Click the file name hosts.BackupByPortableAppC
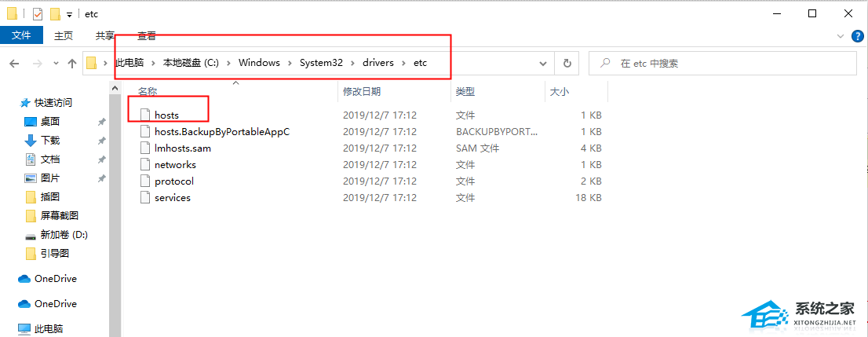 tap(222, 132)
